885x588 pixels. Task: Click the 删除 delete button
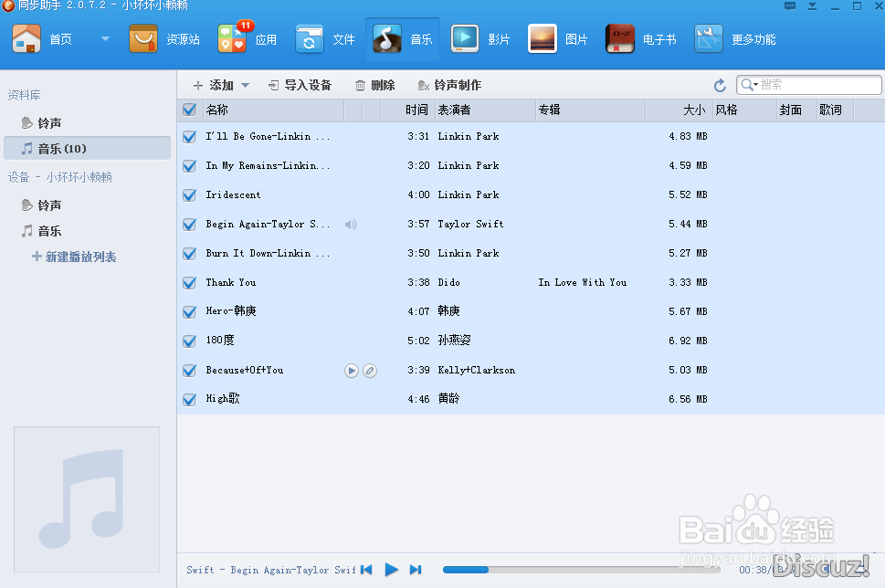click(x=374, y=85)
